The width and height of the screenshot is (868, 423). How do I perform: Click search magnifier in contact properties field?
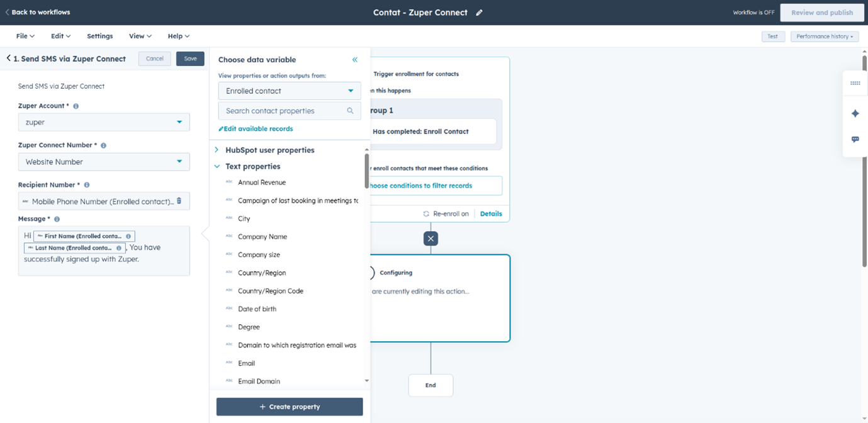(351, 111)
